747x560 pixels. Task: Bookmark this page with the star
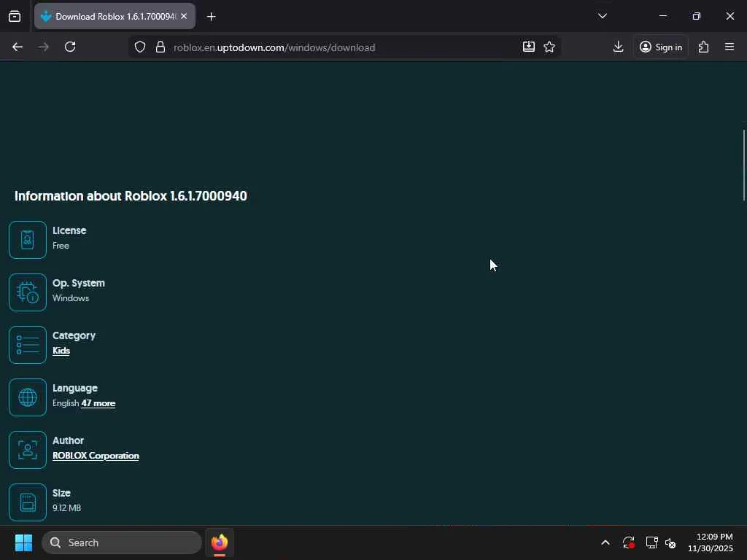coord(549,47)
